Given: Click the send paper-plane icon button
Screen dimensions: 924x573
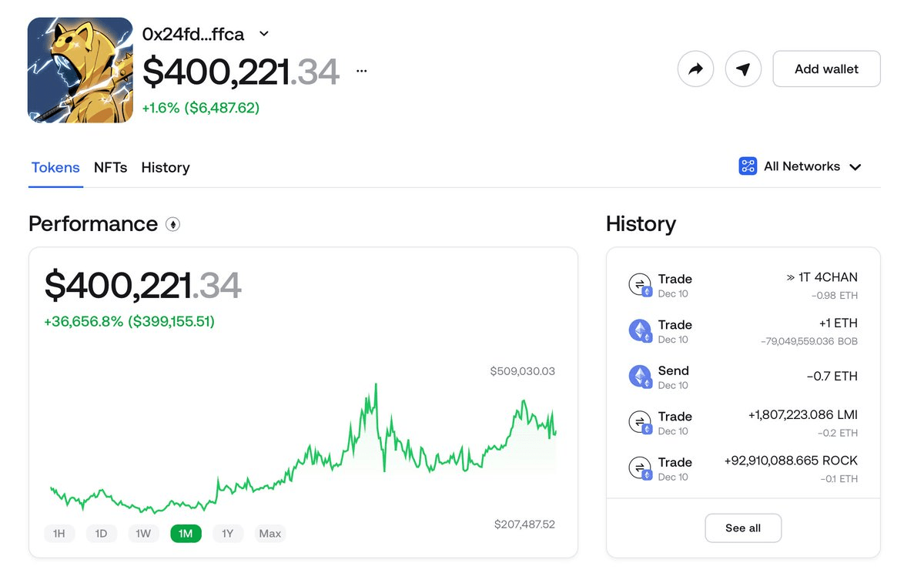Looking at the screenshot, I should [x=743, y=69].
